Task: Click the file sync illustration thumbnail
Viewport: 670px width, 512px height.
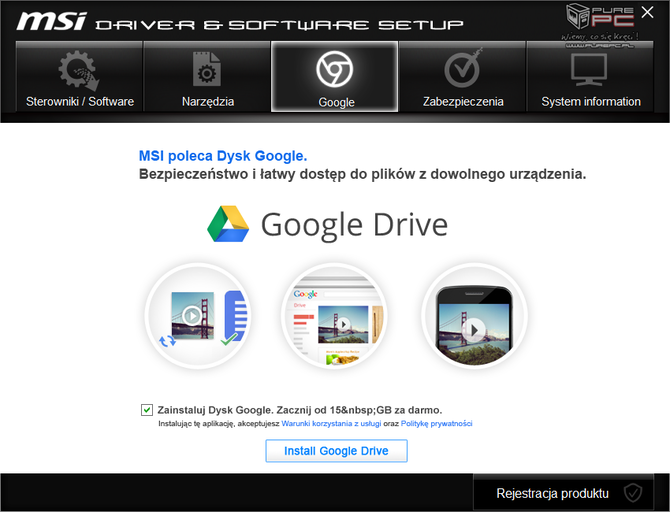Action: [198, 316]
